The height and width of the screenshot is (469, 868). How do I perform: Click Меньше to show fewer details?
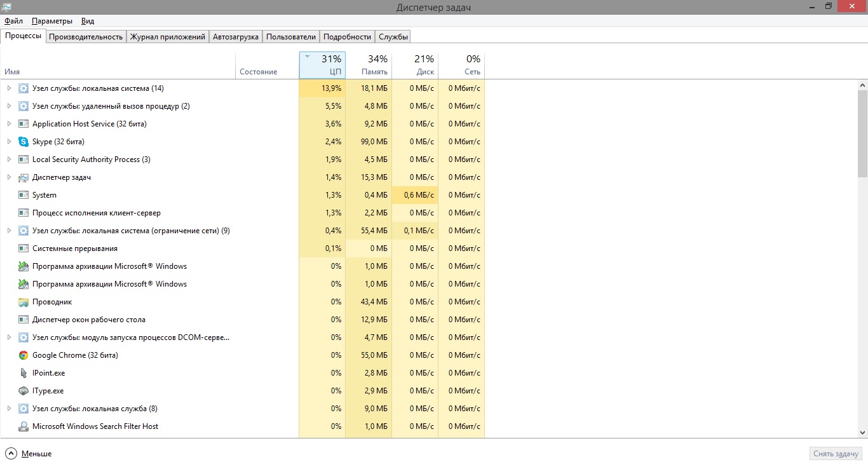29,454
